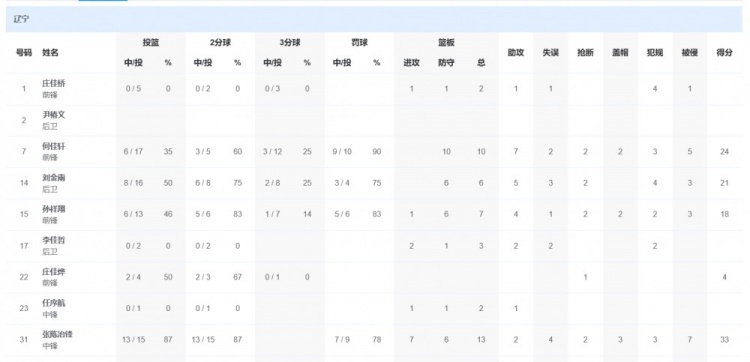Click the three-point cell '2 / 8'
The height and width of the screenshot is (362, 750).
pos(273,183)
